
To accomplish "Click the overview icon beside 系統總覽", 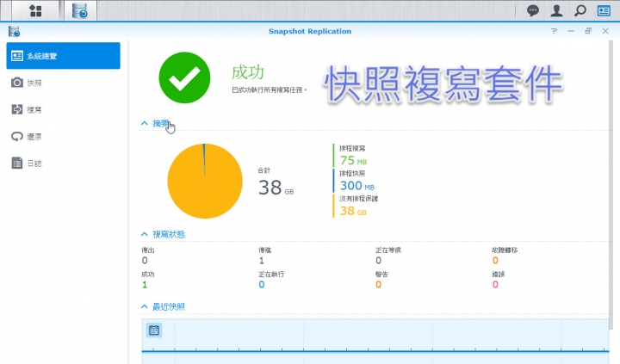I will point(17,56).
